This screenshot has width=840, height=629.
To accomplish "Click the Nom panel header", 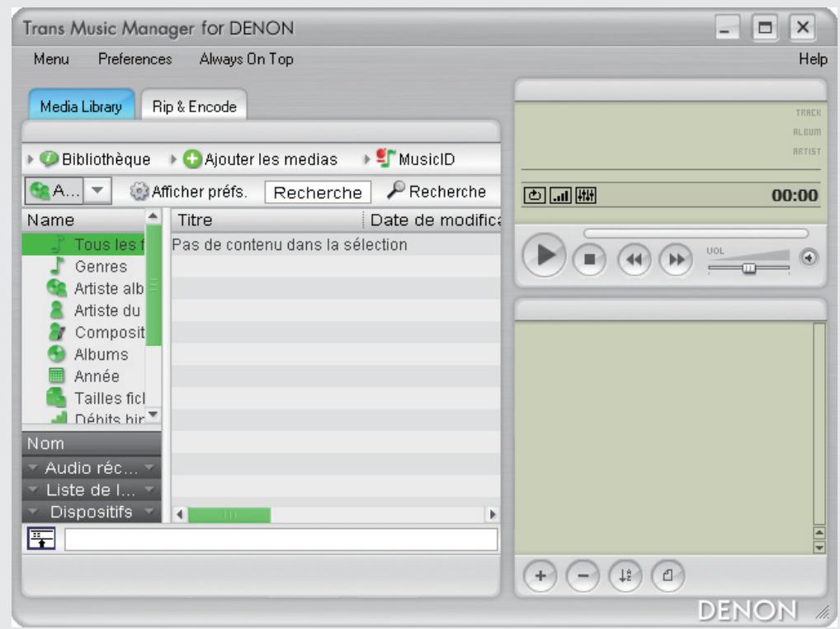I will pyautogui.click(x=91, y=443).
